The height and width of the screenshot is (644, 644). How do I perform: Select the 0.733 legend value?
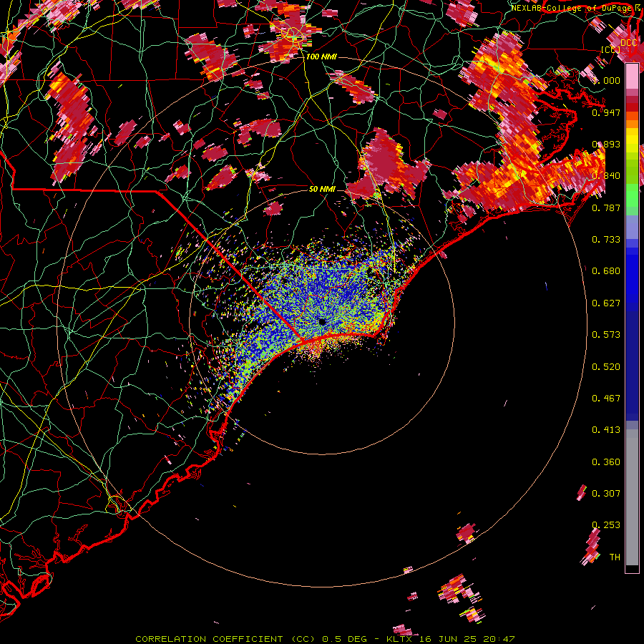pyautogui.click(x=606, y=240)
